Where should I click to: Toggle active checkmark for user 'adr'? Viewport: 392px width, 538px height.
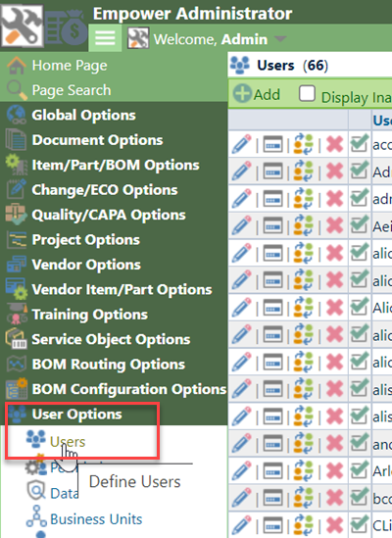pos(359,198)
